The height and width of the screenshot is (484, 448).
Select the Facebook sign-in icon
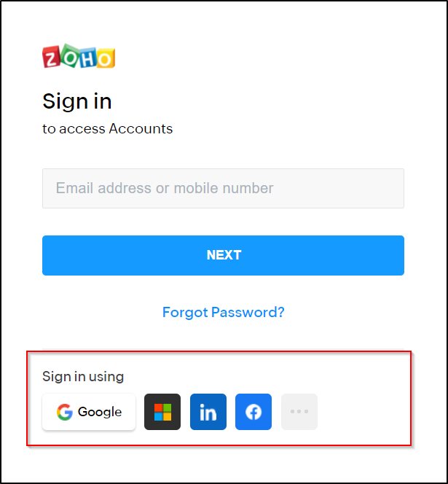click(x=254, y=412)
